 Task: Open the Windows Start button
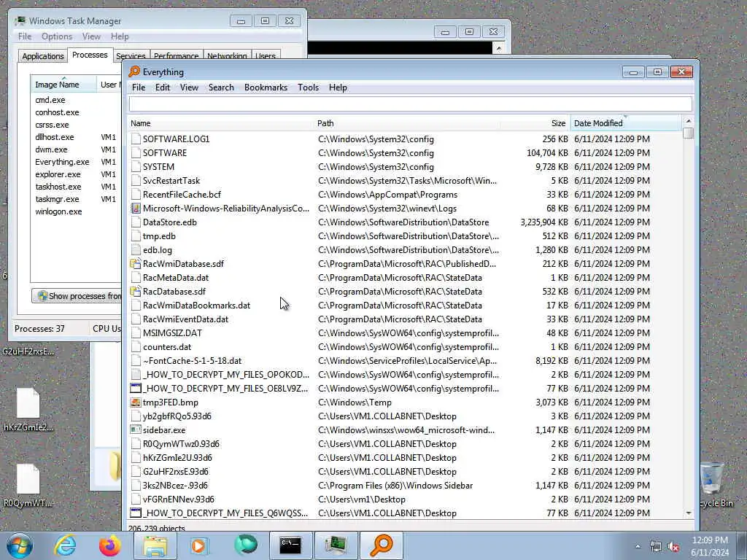coord(20,545)
